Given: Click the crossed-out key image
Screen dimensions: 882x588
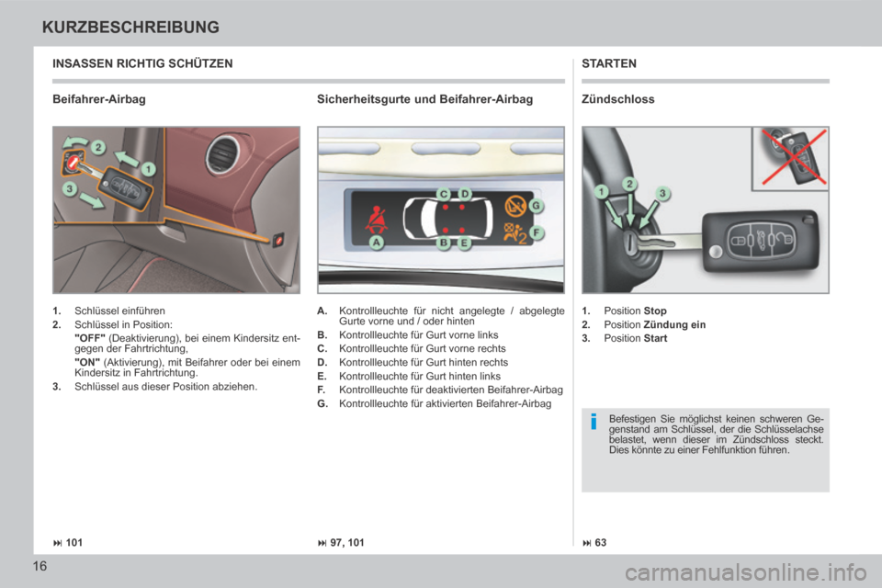Looking at the screenshot, I should click(x=790, y=158).
